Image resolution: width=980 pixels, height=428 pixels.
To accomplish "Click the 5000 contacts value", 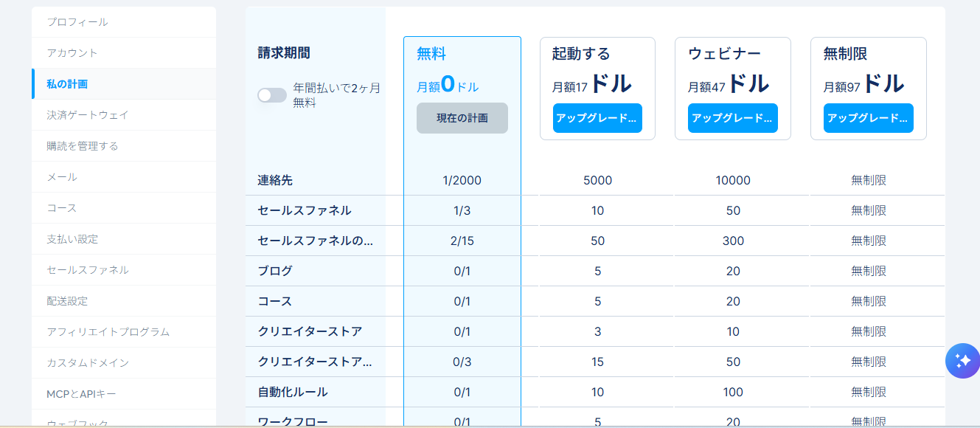I will 597,180.
